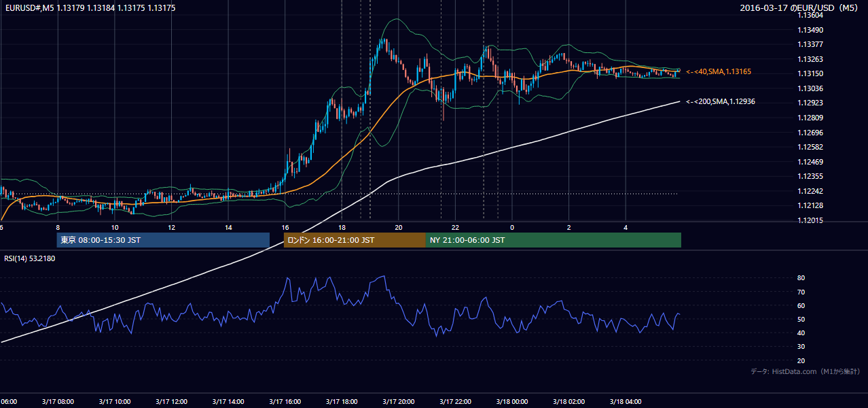This screenshot has width=868, height=408.
Task: Click the bottom date label 3/17 10:00
Action: point(115,402)
